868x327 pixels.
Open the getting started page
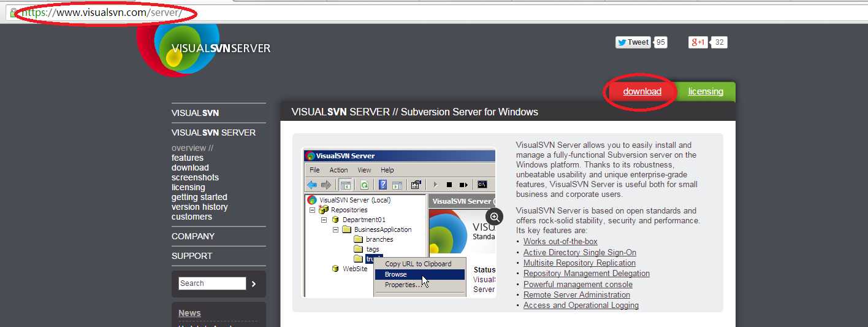coord(199,197)
